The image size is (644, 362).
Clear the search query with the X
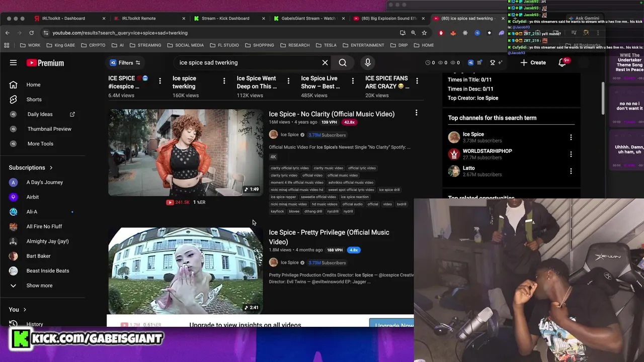325,63
